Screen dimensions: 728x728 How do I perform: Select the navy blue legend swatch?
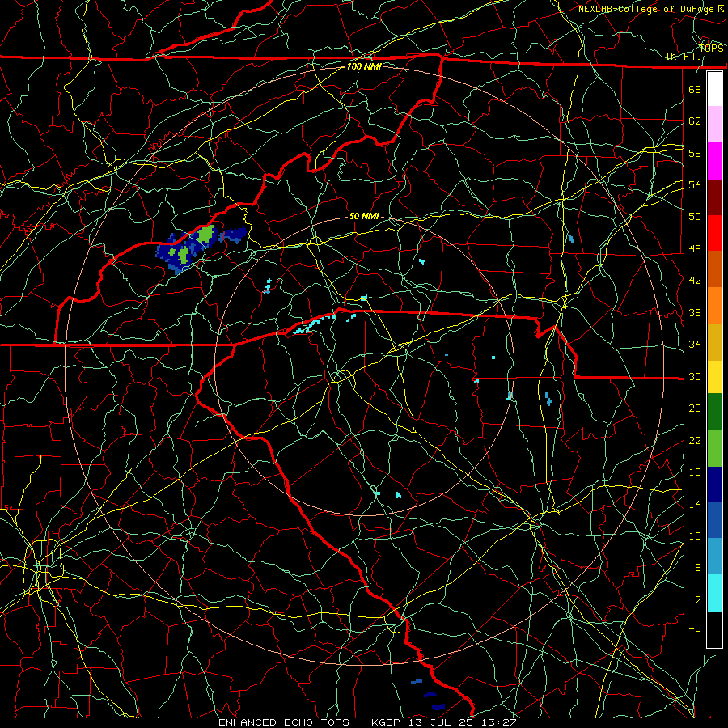[714, 485]
